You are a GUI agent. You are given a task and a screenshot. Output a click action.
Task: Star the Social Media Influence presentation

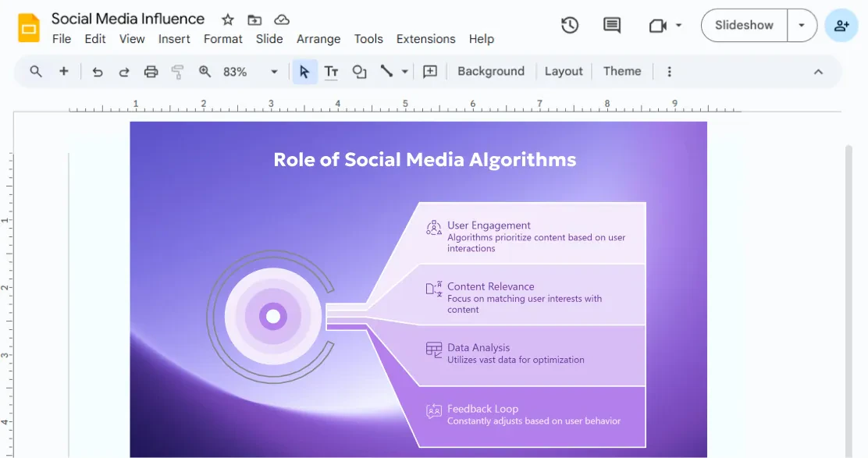point(226,19)
